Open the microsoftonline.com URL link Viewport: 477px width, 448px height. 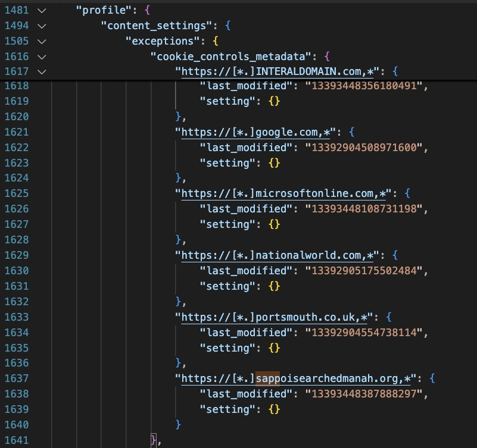[283, 193]
